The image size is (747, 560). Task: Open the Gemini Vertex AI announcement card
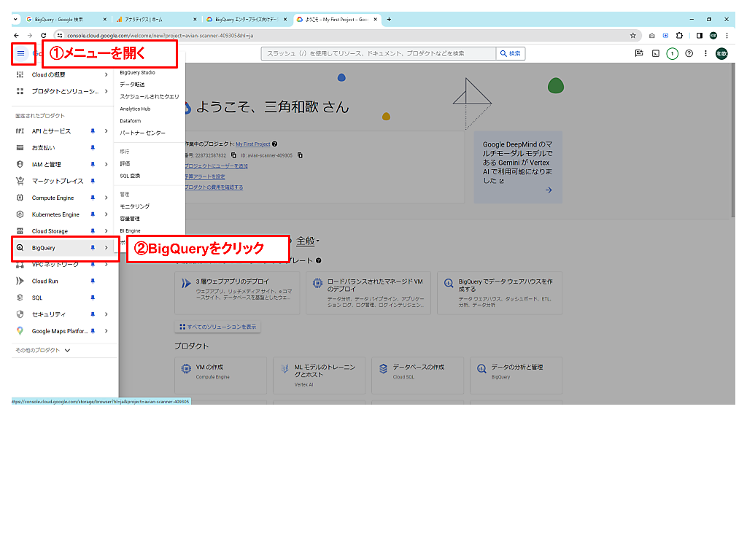pyautogui.click(x=518, y=168)
